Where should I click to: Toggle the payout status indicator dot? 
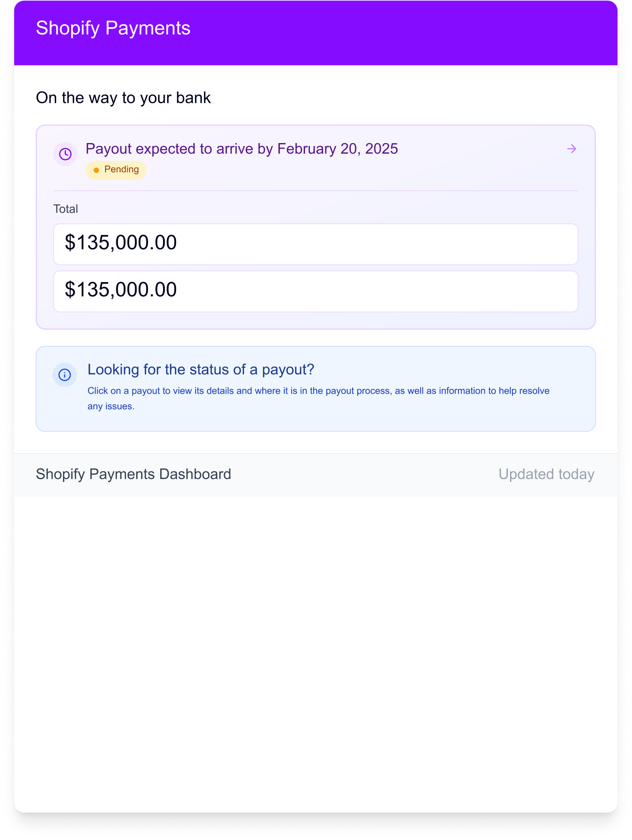[96, 169]
